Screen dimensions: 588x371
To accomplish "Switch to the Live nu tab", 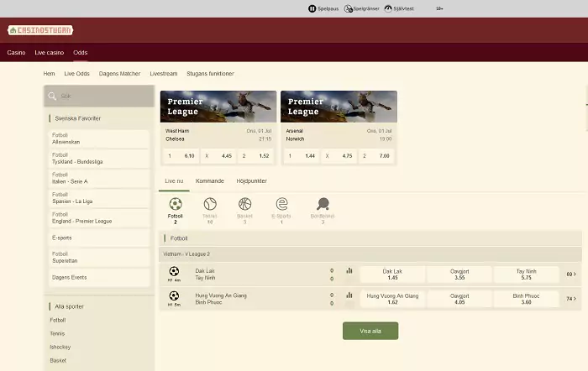I will tap(174, 181).
